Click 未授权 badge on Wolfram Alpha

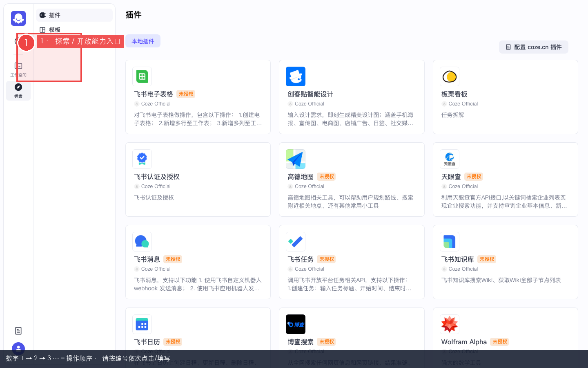pyautogui.click(x=500, y=342)
